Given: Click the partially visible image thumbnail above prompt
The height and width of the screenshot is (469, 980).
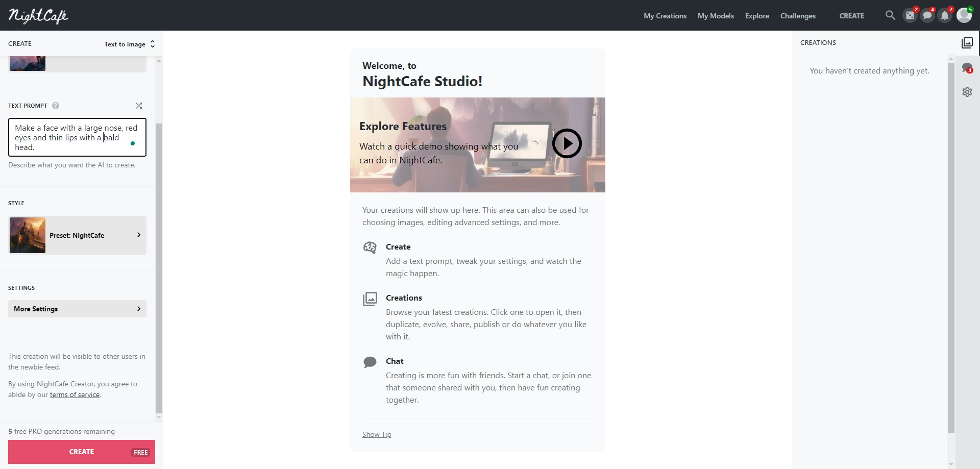Looking at the screenshot, I should click(x=28, y=63).
